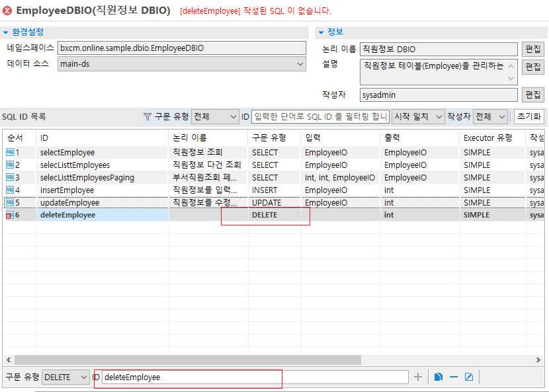
Task: Click the plus icon to add SQL ID
Action: [418, 377]
